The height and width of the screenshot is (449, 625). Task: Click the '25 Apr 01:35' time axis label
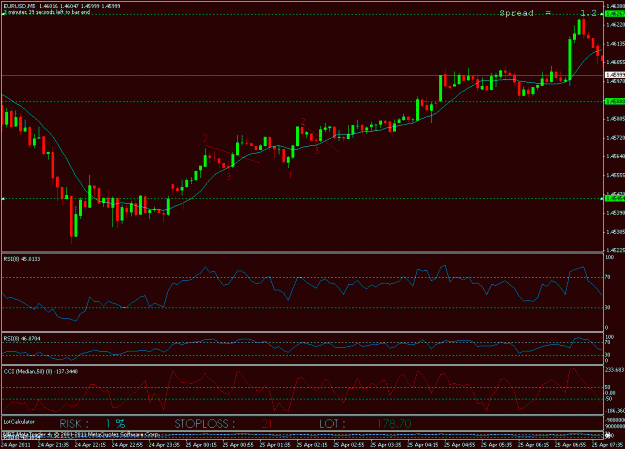point(275,445)
